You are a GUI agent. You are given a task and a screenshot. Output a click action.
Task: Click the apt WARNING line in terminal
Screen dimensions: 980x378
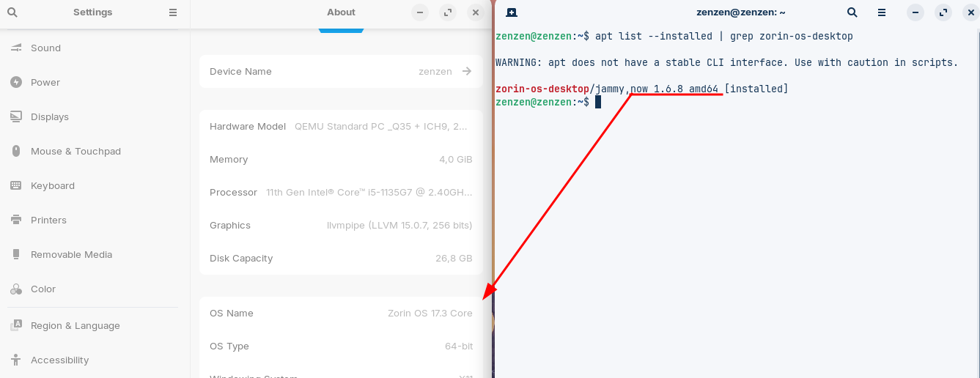pyautogui.click(x=727, y=62)
